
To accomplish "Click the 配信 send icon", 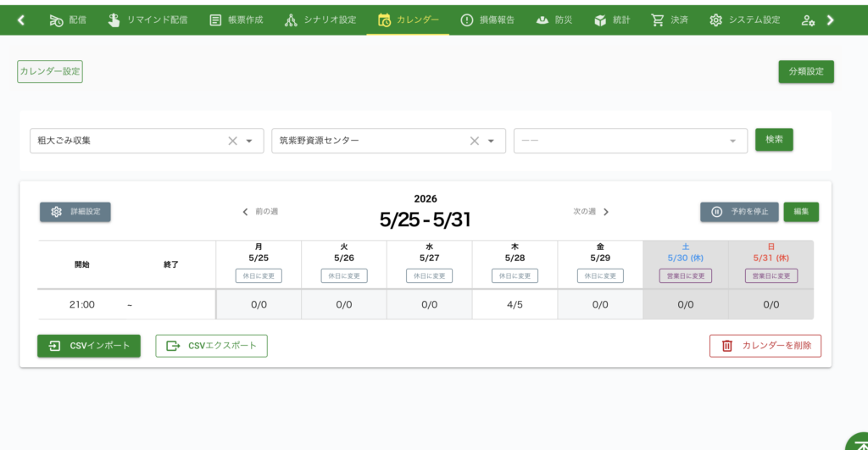I will [56, 20].
